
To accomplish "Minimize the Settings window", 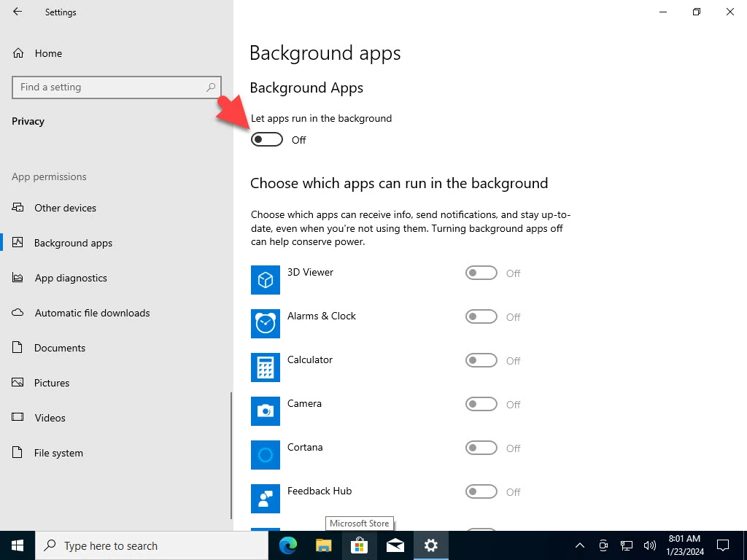I will [x=662, y=12].
